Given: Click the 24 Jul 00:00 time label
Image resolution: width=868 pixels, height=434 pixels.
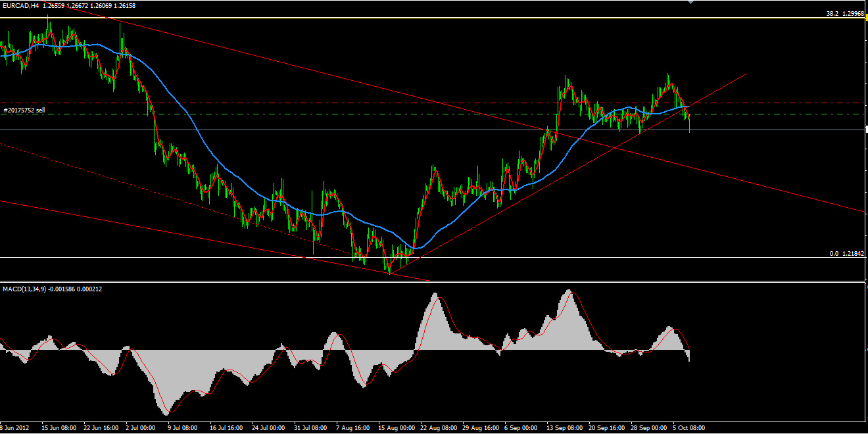Looking at the screenshot, I should (268, 428).
